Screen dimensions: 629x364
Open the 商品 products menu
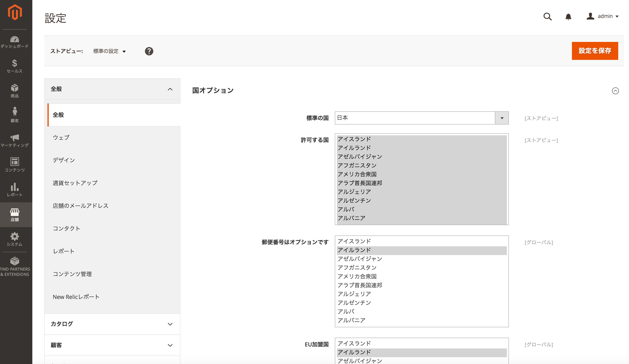tap(15, 91)
